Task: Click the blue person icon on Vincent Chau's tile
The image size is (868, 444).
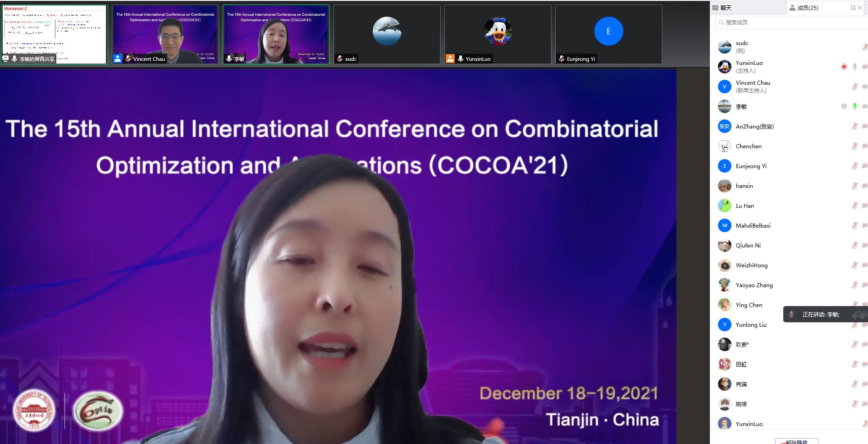Action: (118, 59)
